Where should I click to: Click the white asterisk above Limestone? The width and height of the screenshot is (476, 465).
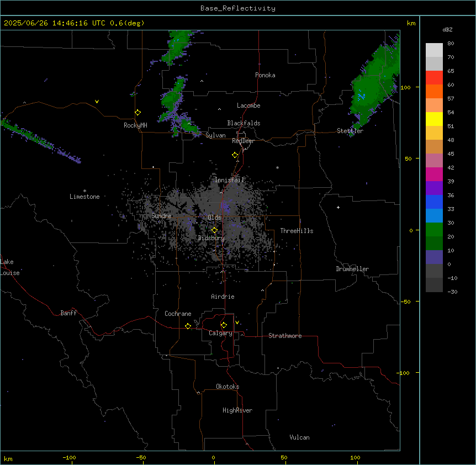click(84, 191)
